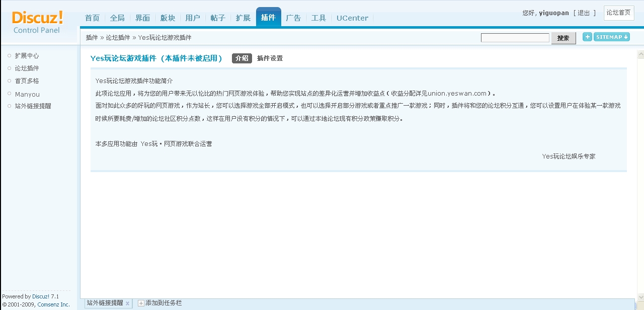Viewport: 644px width, 310px height.
Task: Open the 用户 tab
Action: (x=193, y=18)
